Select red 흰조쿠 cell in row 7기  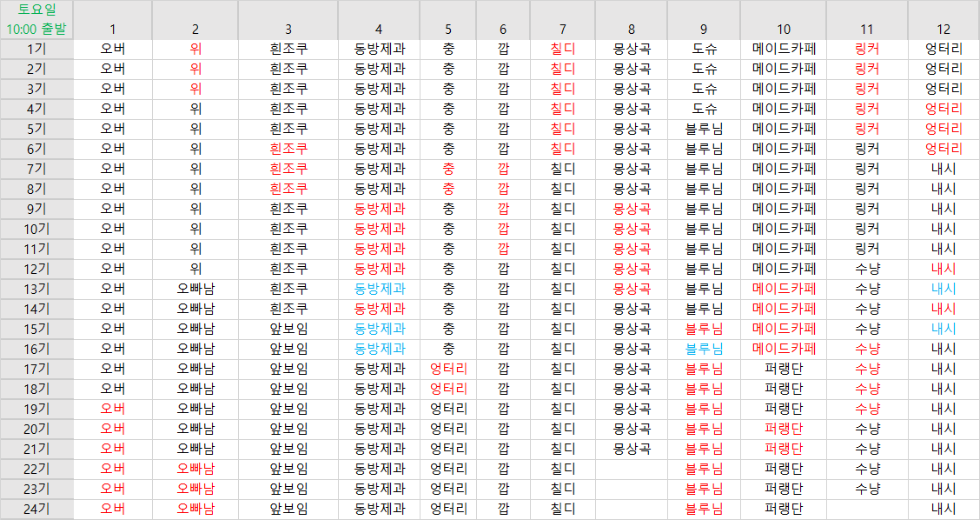[288, 169]
